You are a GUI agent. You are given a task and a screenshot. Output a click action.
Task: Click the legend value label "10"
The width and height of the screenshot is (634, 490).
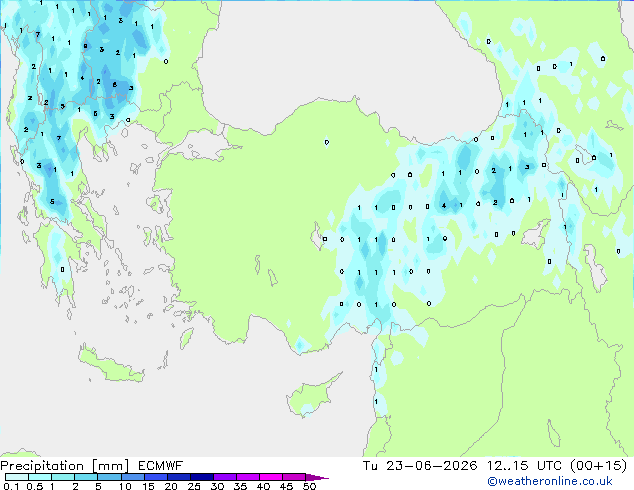(125, 486)
